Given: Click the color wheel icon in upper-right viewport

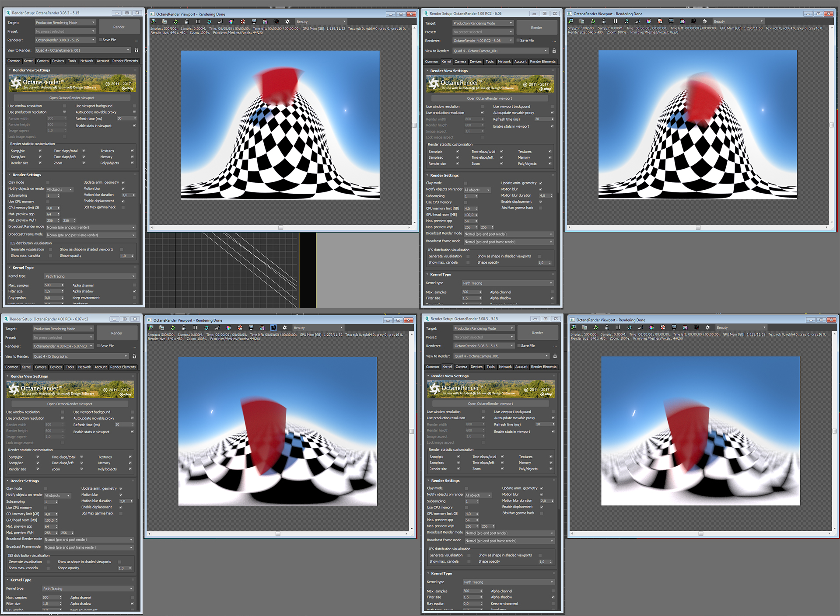Looking at the screenshot, I should [x=649, y=21].
